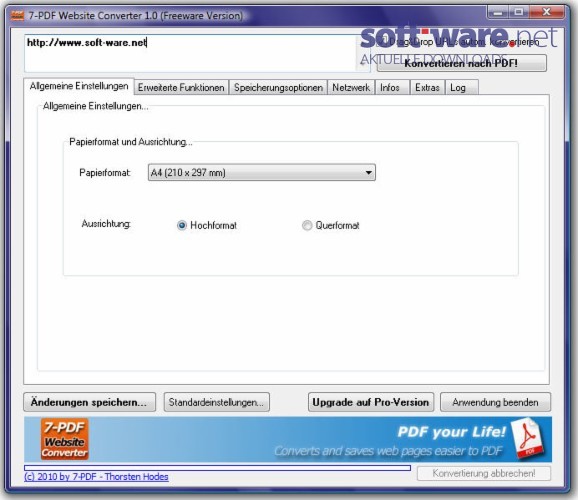Viewport: 578px width, 500px height.
Task: Click Anwendung beenden button
Action: point(495,402)
